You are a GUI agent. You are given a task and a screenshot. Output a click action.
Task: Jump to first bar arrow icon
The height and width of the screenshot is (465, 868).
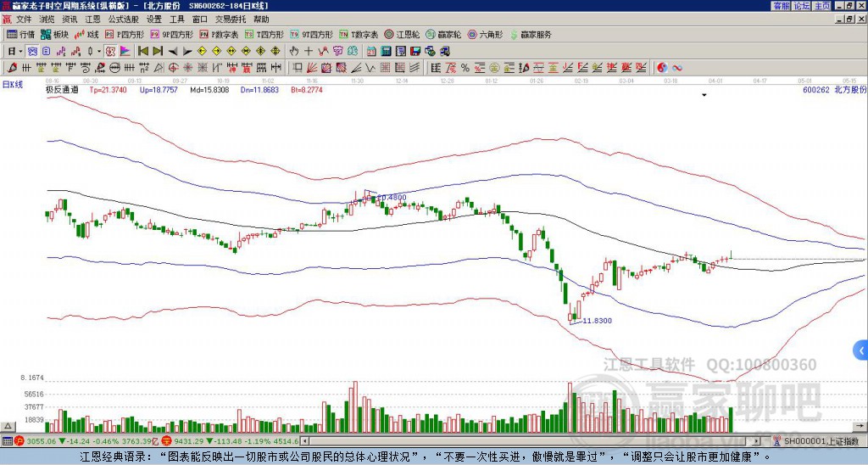tap(142, 51)
